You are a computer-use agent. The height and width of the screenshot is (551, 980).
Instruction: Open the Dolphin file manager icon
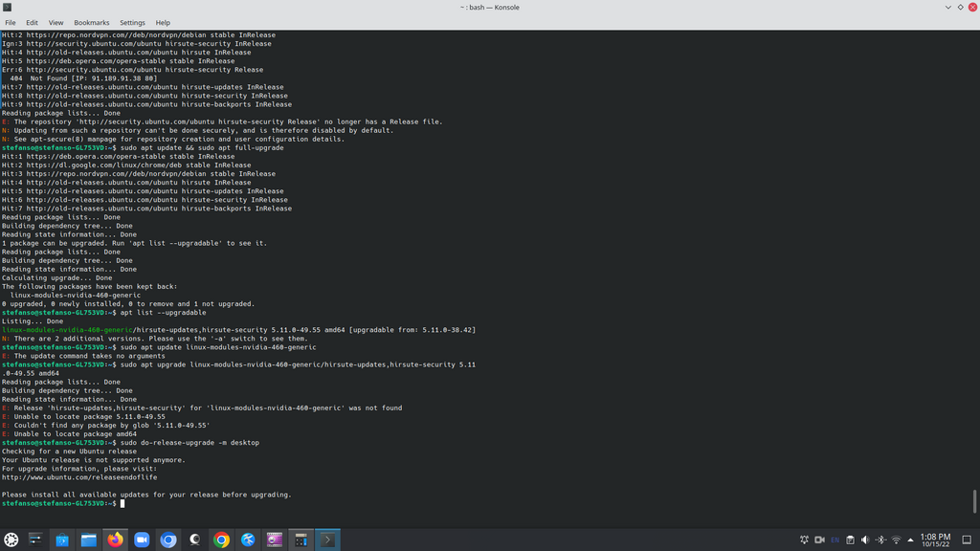click(89, 540)
